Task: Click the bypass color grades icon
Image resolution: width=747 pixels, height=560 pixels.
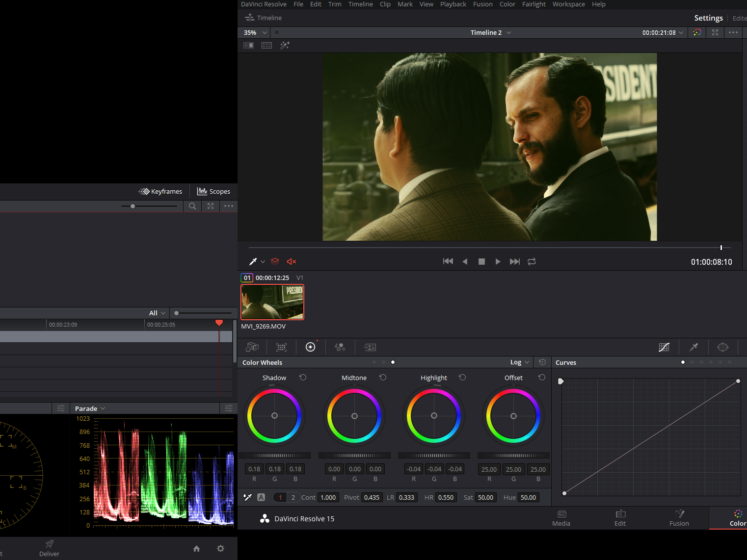Action: pyautogui.click(x=697, y=32)
